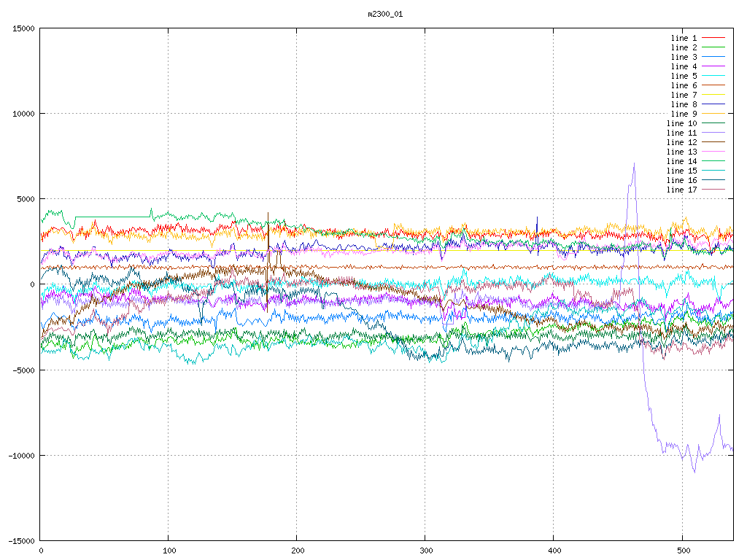Click the green sample beside line 2
This screenshot has width=747, height=560.
pos(713,47)
